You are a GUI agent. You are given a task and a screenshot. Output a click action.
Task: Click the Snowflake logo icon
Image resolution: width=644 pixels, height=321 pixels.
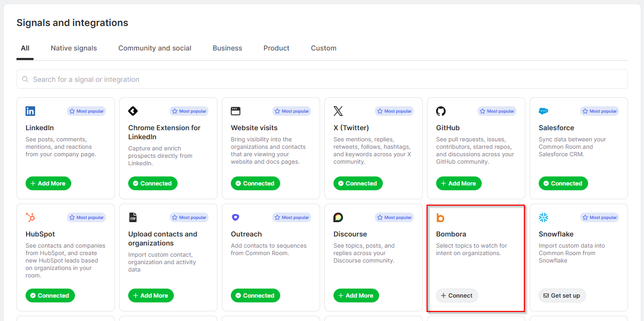pos(543,217)
